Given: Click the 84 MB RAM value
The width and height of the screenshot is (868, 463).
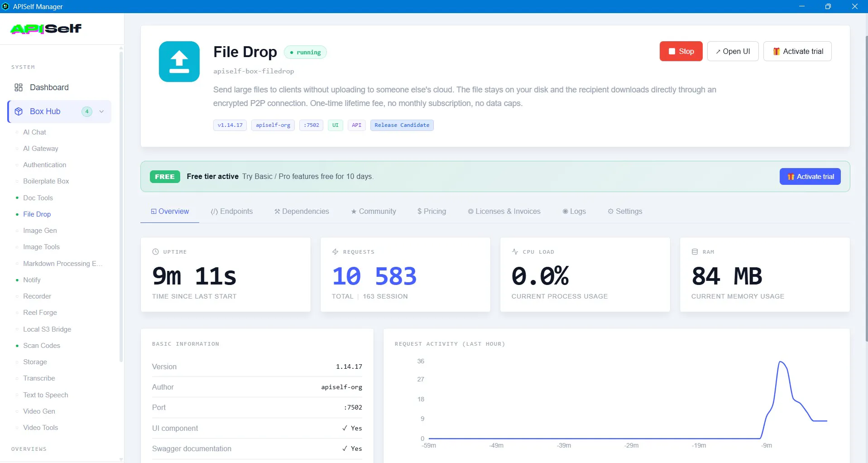Looking at the screenshot, I should click(727, 276).
